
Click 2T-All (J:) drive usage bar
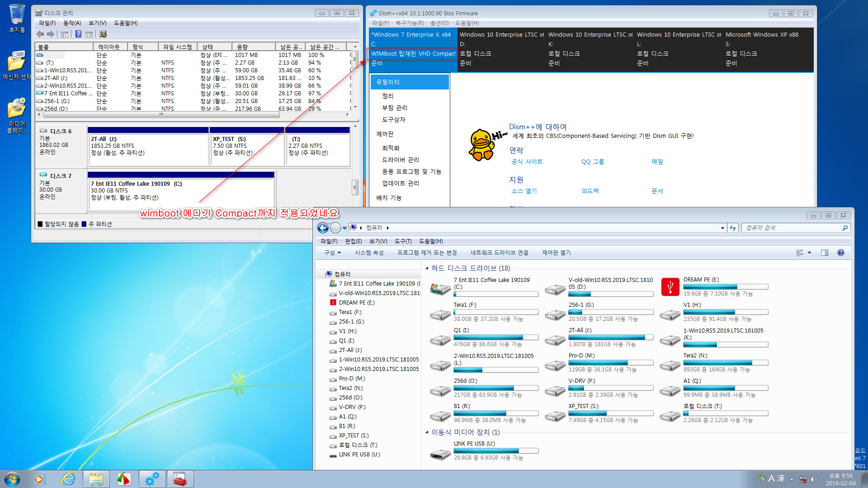(611, 338)
